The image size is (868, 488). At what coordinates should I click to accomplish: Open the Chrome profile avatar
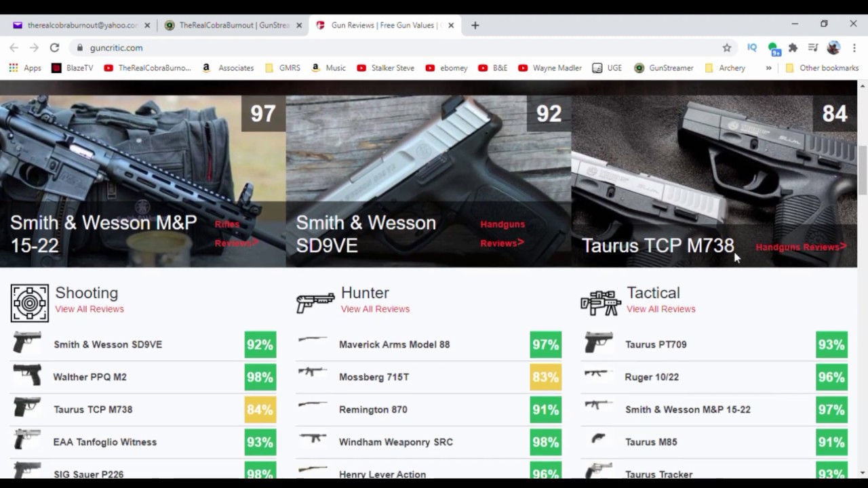(834, 47)
